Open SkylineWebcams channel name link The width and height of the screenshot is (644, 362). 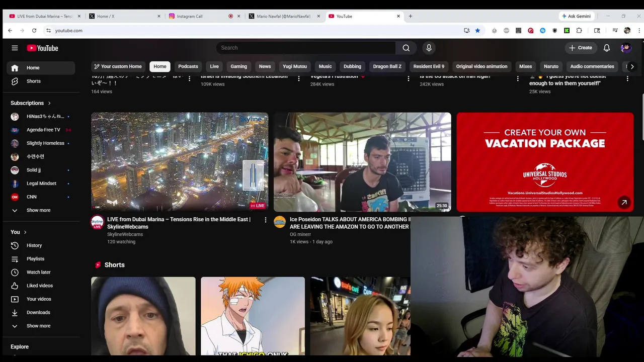pos(125,234)
